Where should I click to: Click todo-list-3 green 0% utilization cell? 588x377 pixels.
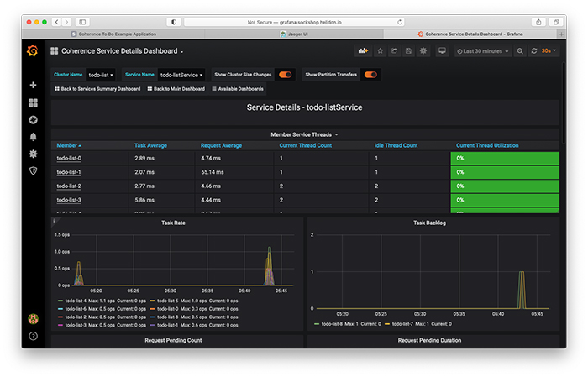pos(505,200)
